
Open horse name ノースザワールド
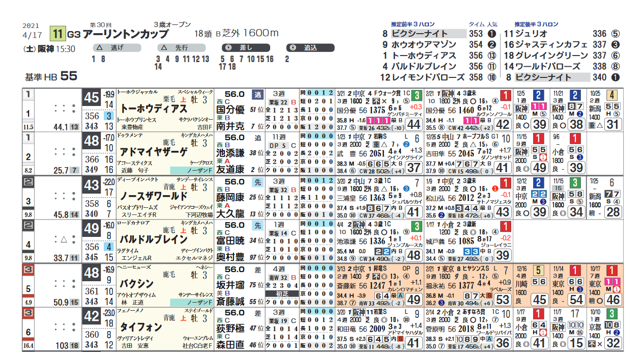coord(154,196)
